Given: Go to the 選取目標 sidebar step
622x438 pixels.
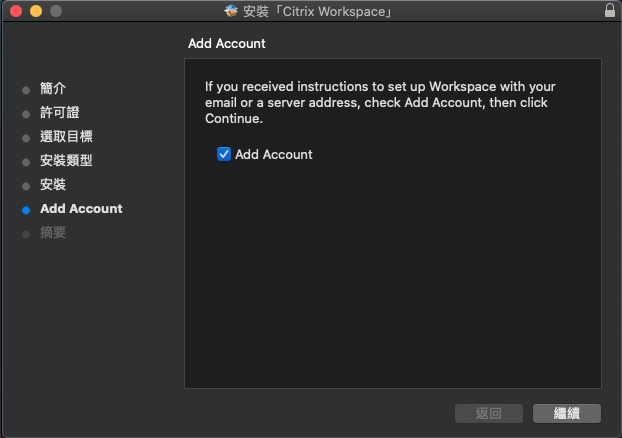Looking at the screenshot, I should [66, 137].
